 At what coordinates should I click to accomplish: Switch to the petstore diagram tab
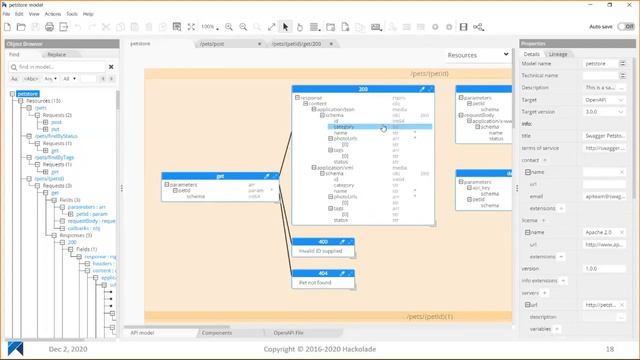(140, 44)
